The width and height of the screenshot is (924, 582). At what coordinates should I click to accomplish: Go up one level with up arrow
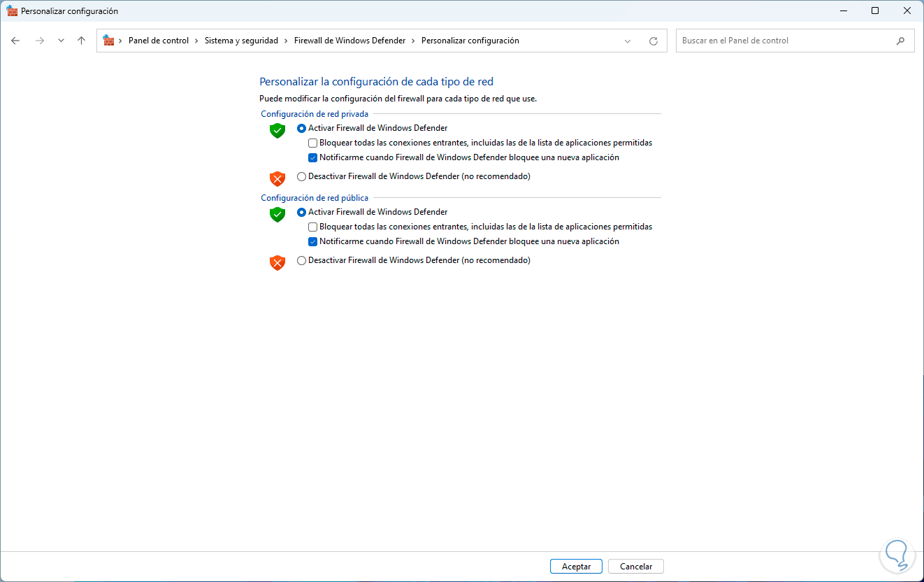click(x=81, y=41)
